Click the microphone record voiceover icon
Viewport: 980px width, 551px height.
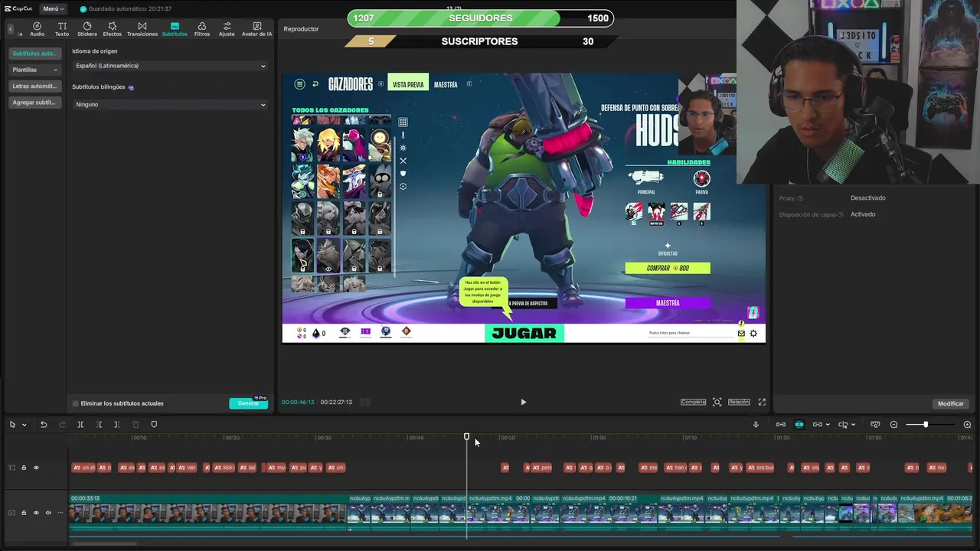click(756, 424)
